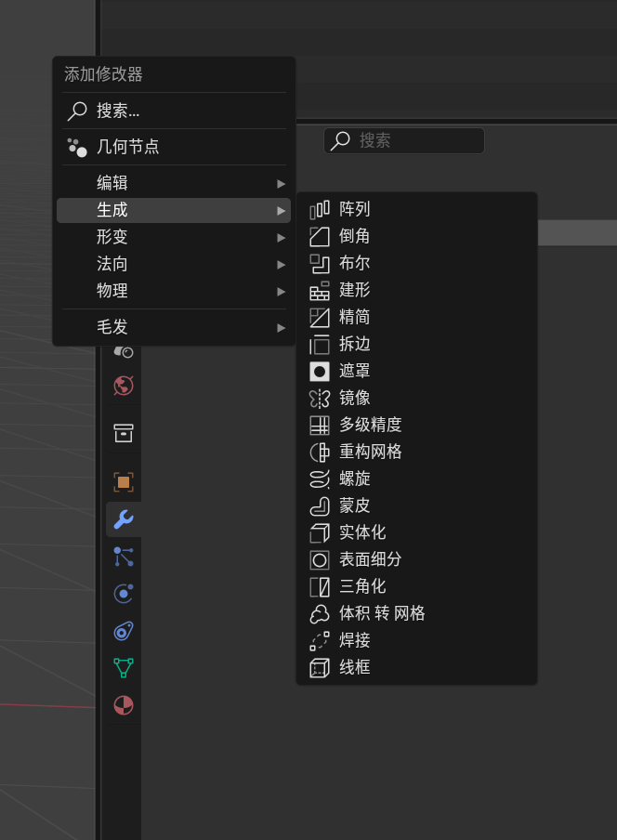Add the 焊接 (Weld) modifier
The height and width of the screenshot is (840, 617).
tap(416, 641)
